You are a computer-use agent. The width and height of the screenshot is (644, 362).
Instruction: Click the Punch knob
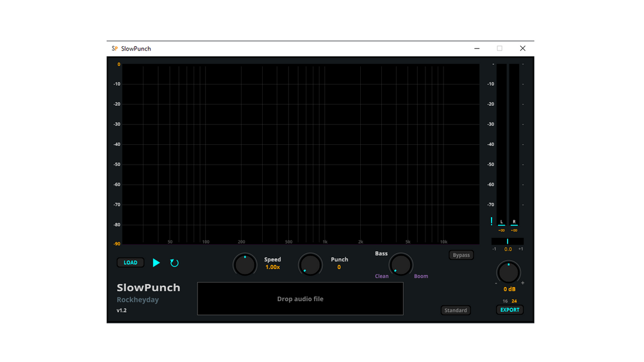point(310,265)
